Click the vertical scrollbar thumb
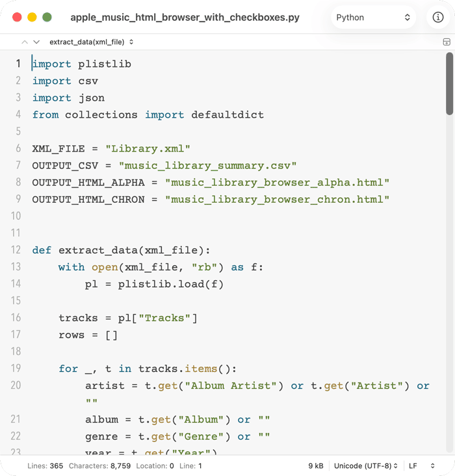The height and width of the screenshot is (476, 455). [x=450, y=84]
